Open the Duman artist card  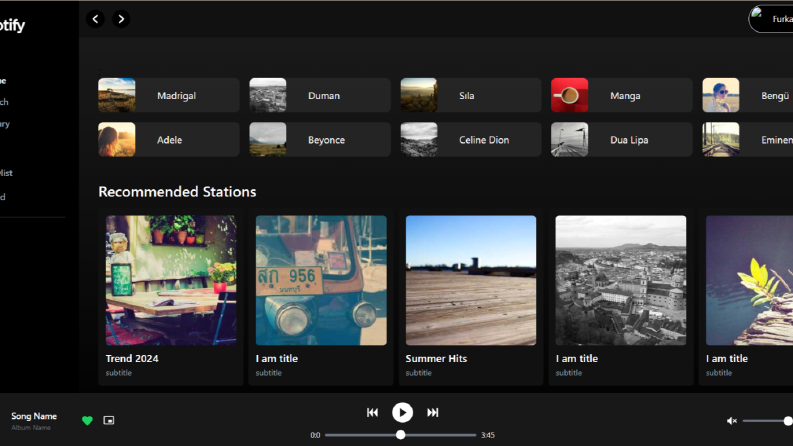(x=320, y=95)
